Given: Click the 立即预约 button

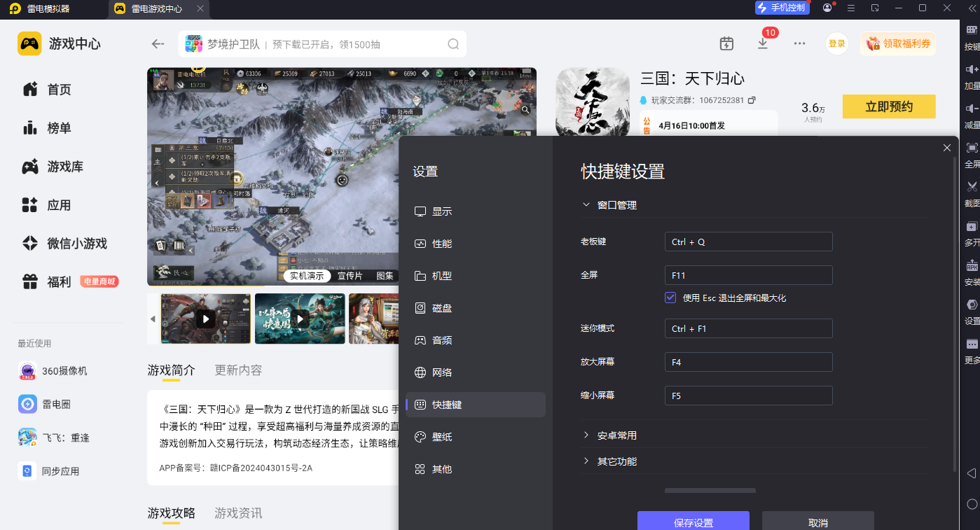Looking at the screenshot, I should (889, 107).
